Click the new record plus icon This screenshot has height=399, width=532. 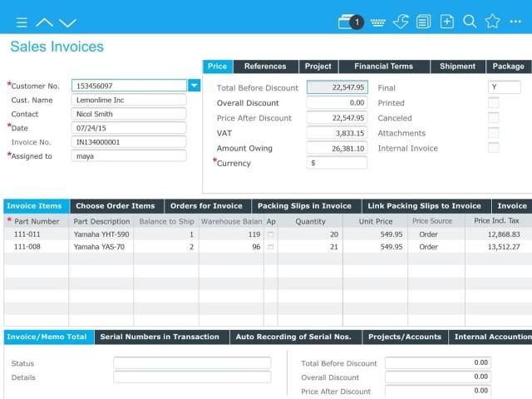pos(447,22)
